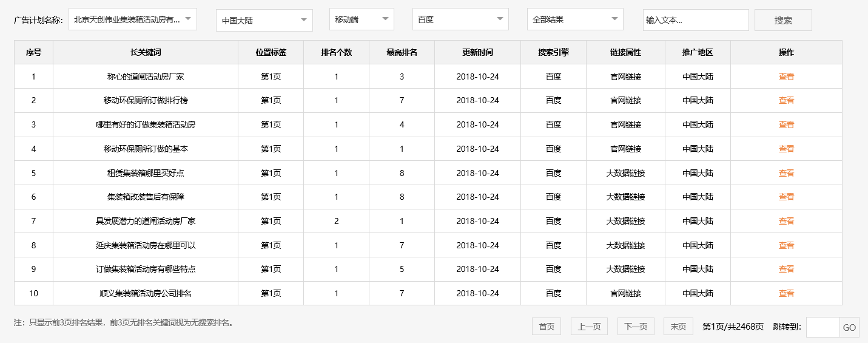Click the 跳转到 page number field
The image size is (868, 343).
tap(823, 327)
